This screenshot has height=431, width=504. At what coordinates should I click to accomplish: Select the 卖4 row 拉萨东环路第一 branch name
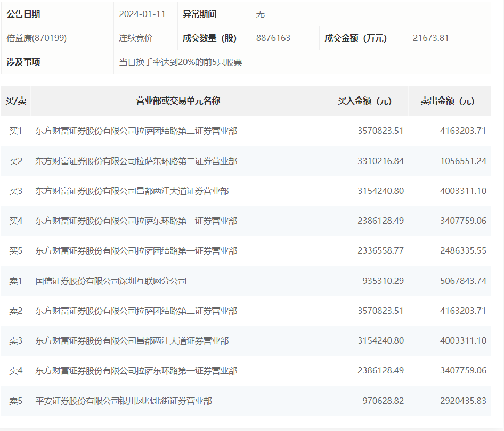coord(136,371)
